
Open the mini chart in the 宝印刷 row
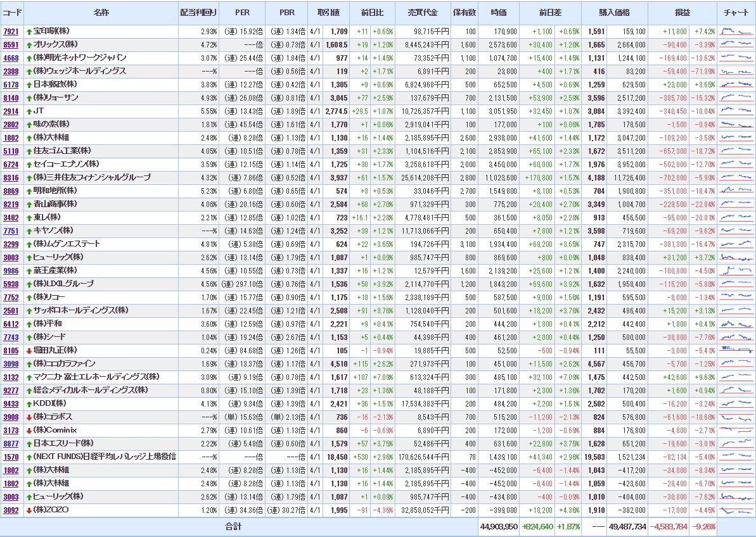coord(736,31)
